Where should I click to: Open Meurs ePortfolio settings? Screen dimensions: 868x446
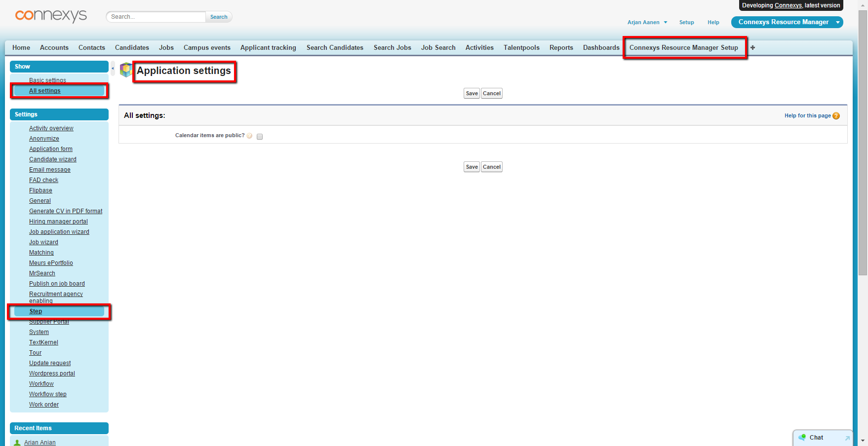pos(51,263)
